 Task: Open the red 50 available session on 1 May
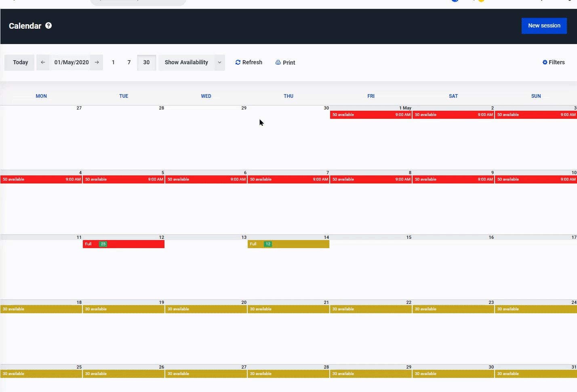tap(371, 115)
